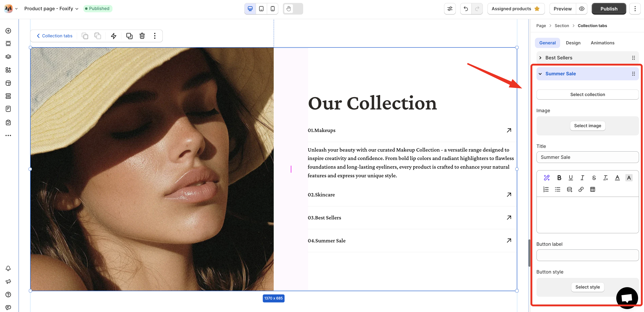Switch to the Design tab
Viewport: 644px width, 312px height.
tap(573, 43)
